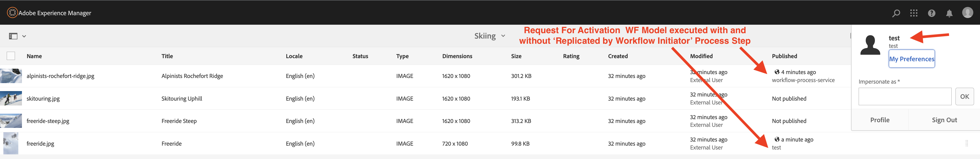Select the skitouring.jpg thumbnail
The image size is (980, 159).
(11, 98)
